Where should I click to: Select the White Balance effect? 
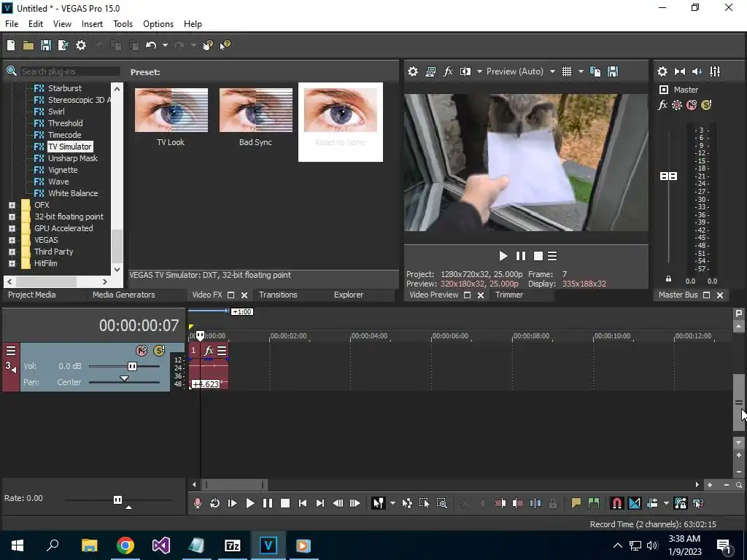73,193
